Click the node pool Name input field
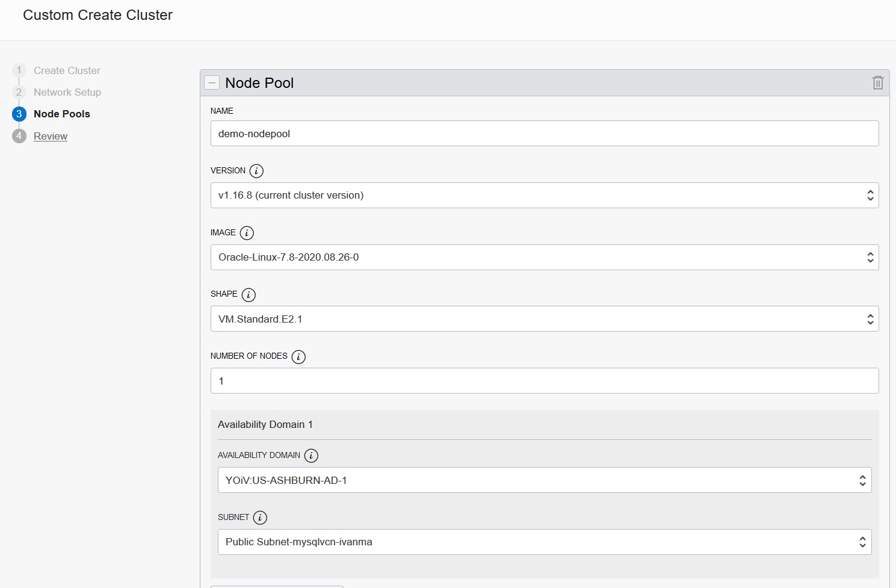896x588 pixels. click(544, 134)
